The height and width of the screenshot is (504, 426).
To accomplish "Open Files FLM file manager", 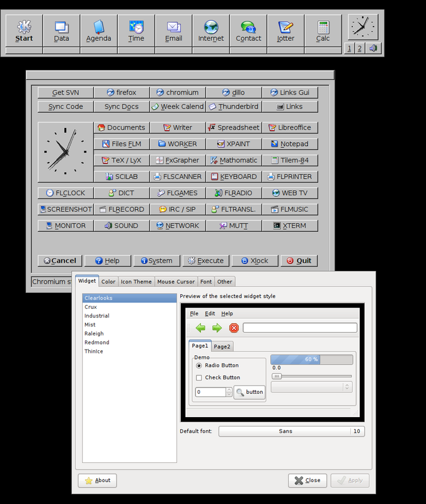I will tap(122, 144).
